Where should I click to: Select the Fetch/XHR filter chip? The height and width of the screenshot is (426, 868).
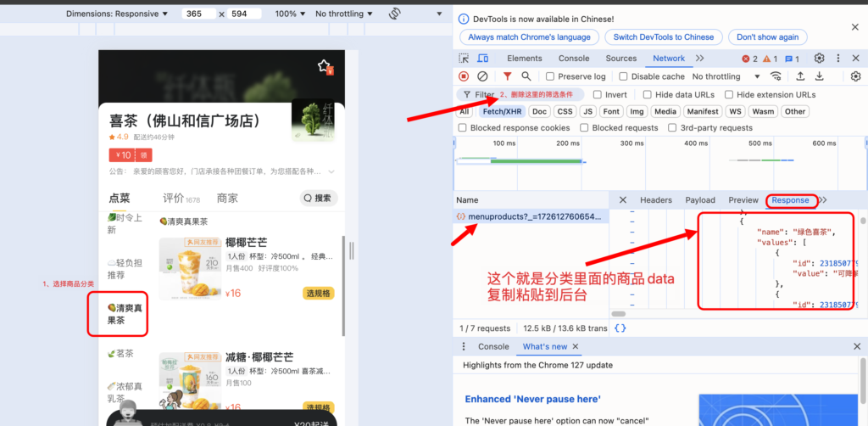pyautogui.click(x=502, y=111)
